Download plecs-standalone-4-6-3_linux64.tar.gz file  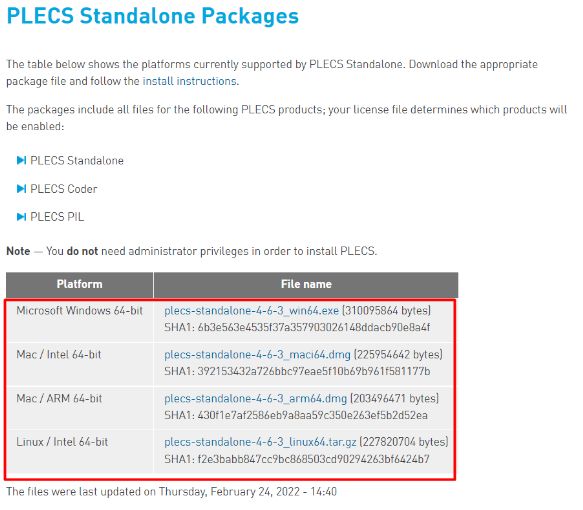[260, 442]
